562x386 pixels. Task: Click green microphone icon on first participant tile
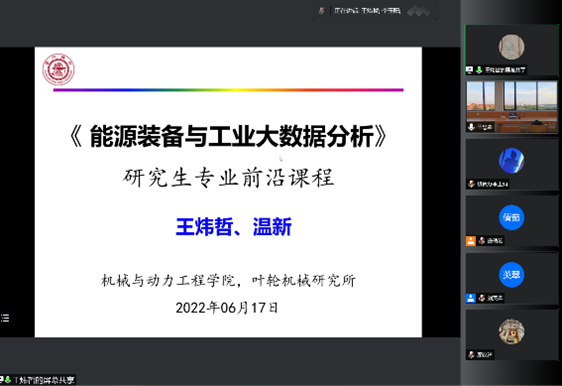(x=478, y=70)
